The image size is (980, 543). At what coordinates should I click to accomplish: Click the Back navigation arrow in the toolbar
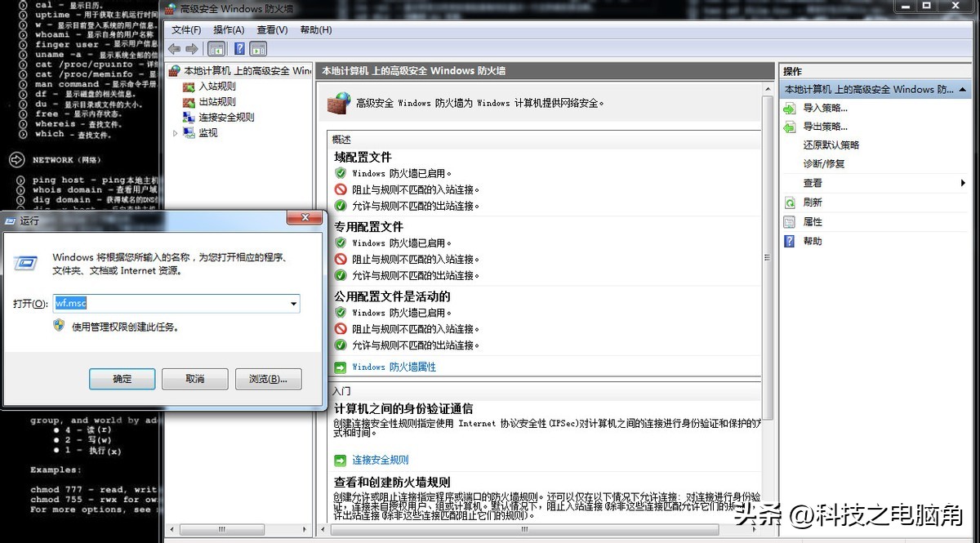coord(173,47)
